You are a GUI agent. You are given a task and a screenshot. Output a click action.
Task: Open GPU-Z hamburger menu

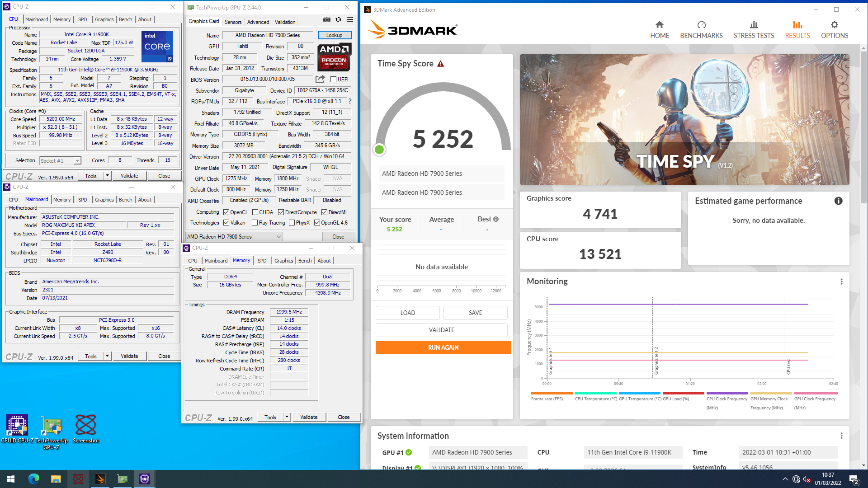click(350, 20)
